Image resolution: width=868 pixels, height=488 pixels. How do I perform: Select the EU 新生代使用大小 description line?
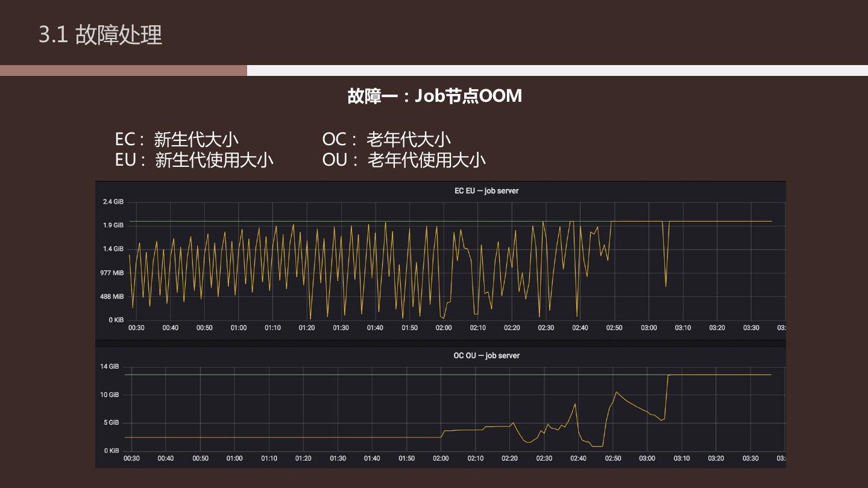tap(194, 160)
